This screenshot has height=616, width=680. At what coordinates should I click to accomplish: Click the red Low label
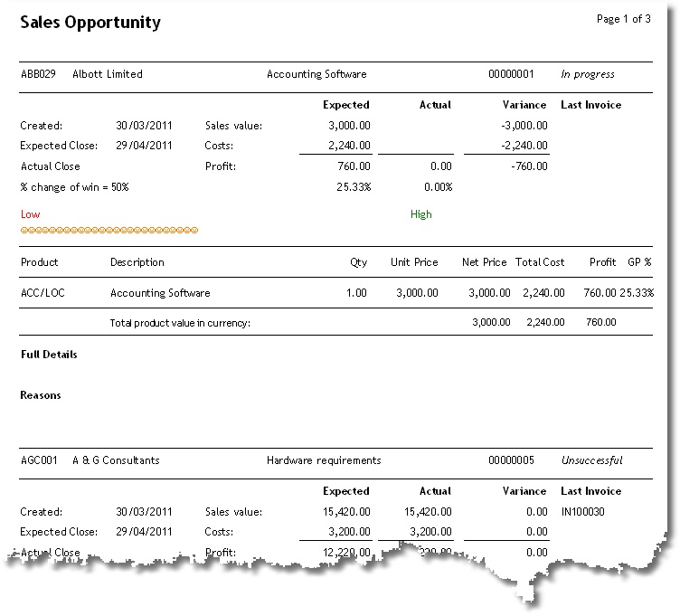[30, 214]
